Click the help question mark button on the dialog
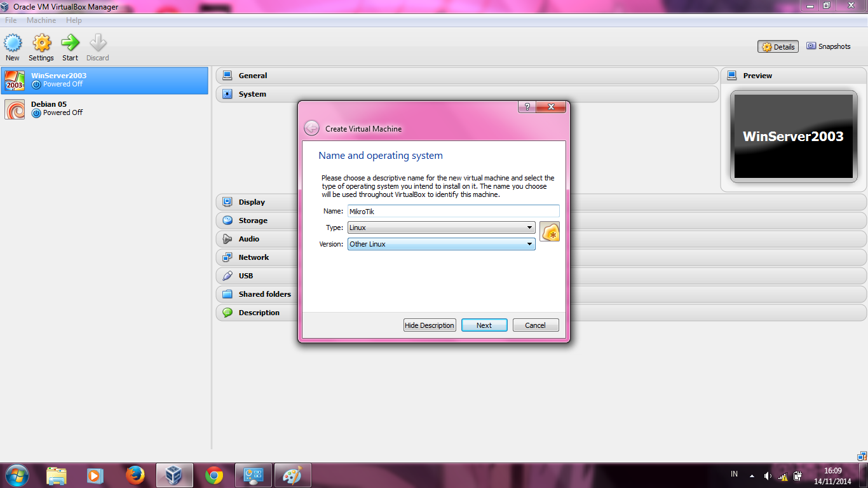Image resolution: width=868 pixels, height=488 pixels. (527, 107)
